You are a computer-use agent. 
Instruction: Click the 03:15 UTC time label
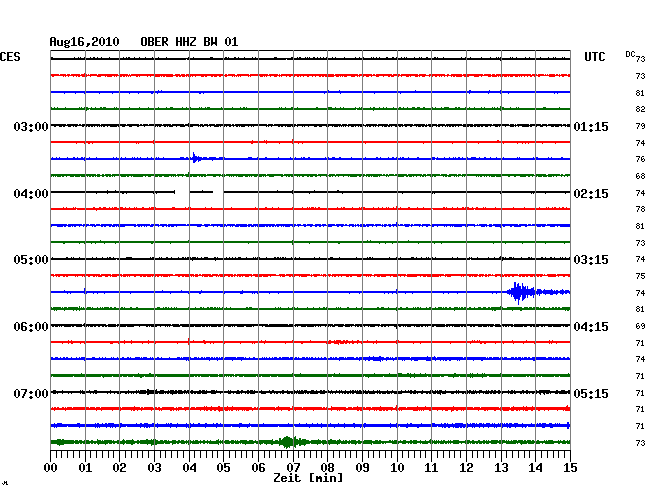(591, 260)
